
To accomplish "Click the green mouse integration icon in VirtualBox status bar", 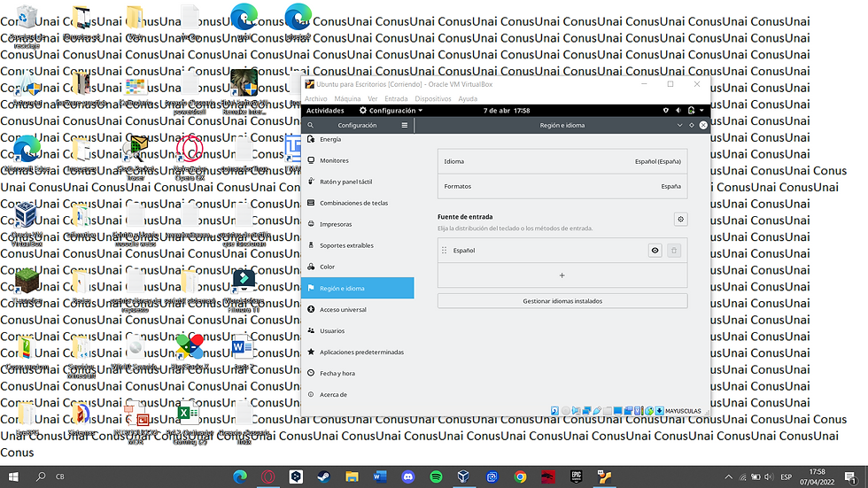I will pos(649,411).
